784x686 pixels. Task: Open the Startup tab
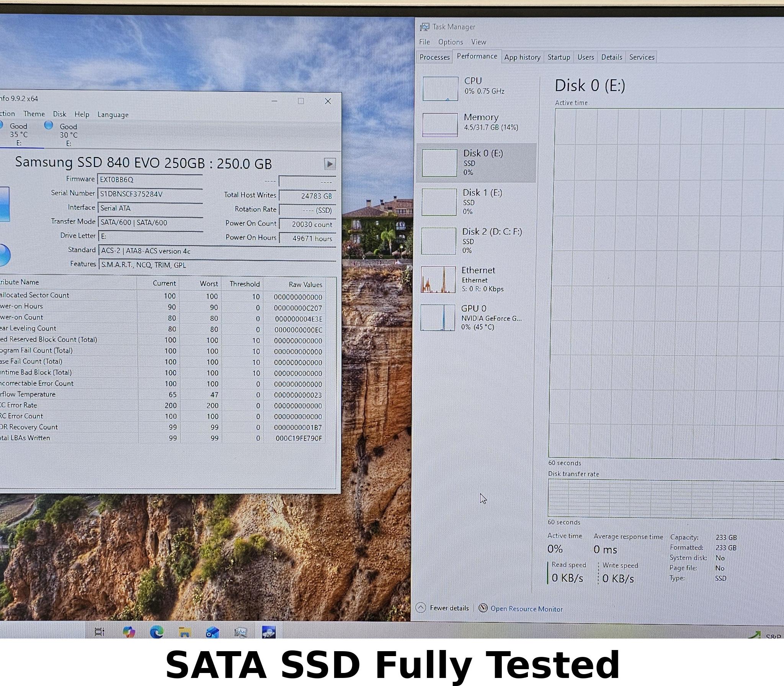tap(559, 57)
